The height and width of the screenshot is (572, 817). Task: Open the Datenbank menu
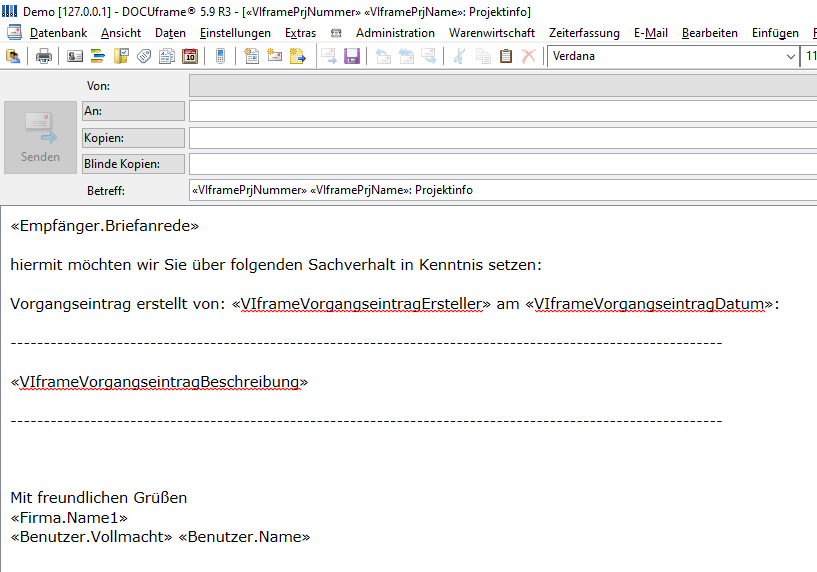pos(58,33)
